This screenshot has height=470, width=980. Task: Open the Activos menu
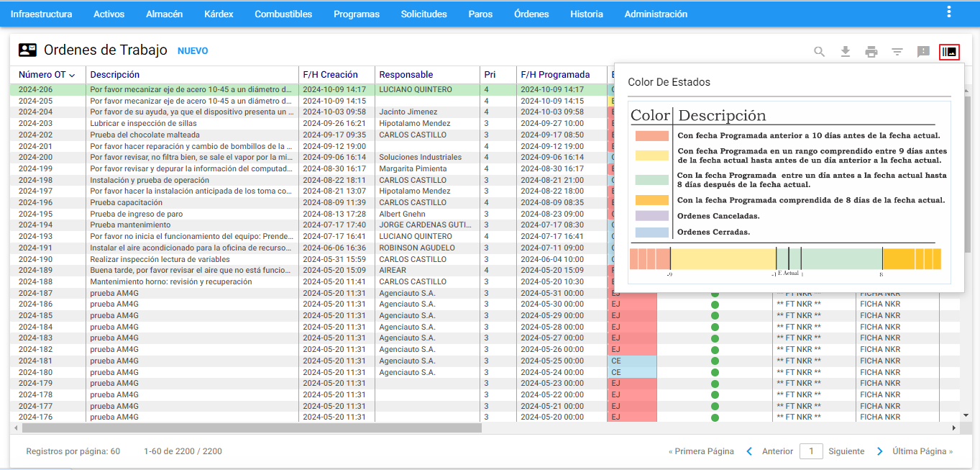click(x=109, y=14)
